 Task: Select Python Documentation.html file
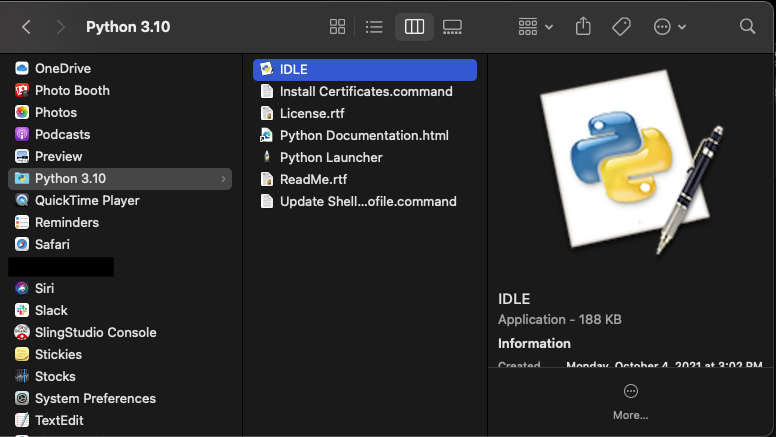coord(365,136)
